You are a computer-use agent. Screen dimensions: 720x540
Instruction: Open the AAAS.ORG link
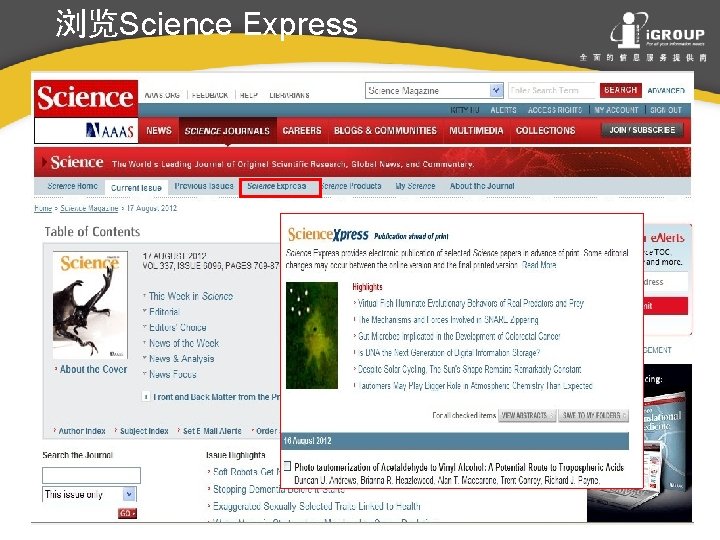click(162, 95)
